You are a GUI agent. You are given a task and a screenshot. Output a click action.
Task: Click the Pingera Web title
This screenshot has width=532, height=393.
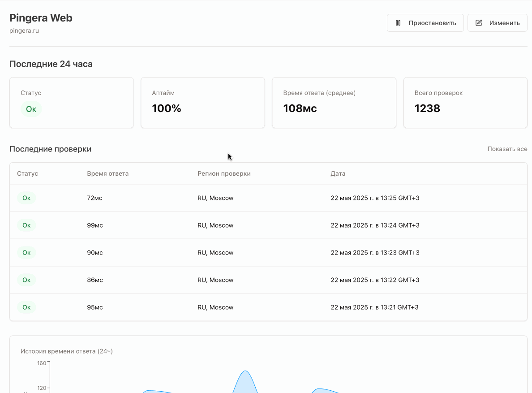click(41, 18)
